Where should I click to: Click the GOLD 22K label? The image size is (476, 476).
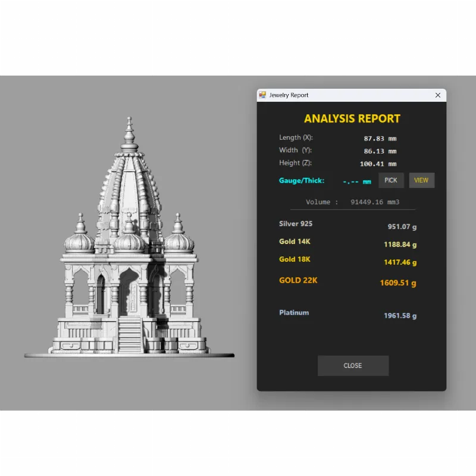tap(298, 280)
